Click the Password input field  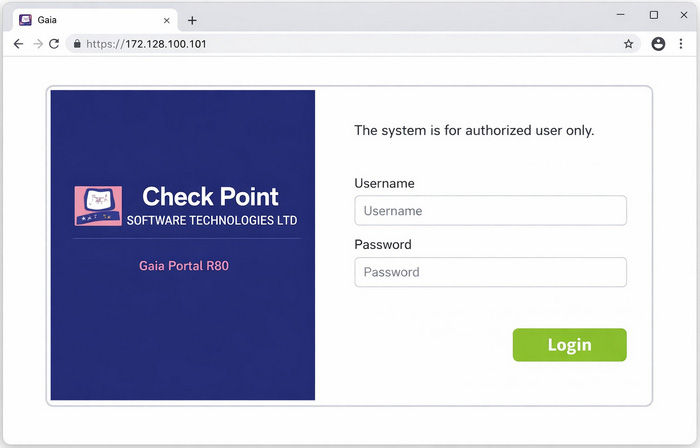tap(490, 272)
